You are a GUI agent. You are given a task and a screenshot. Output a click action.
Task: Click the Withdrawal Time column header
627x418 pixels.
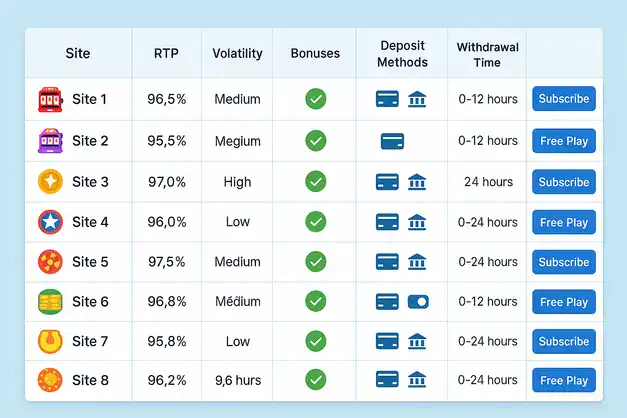click(488, 54)
